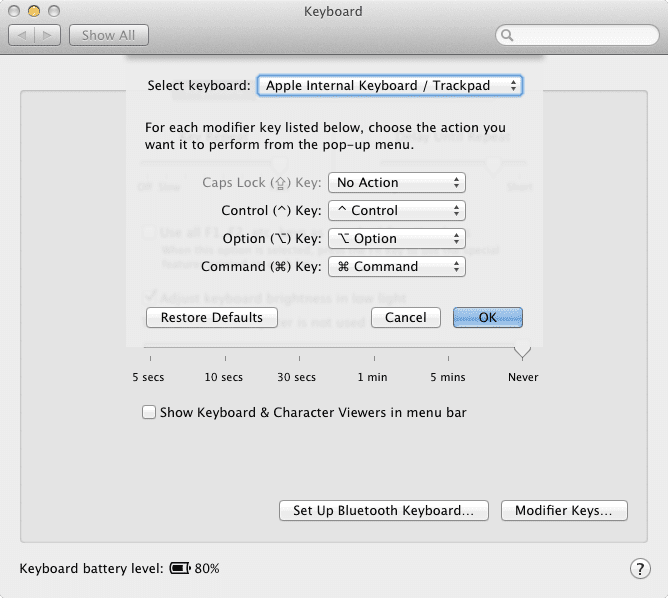Image resolution: width=668 pixels, height=598 pixels.
Task: Click the Never slider thumb
Action: 522,351
